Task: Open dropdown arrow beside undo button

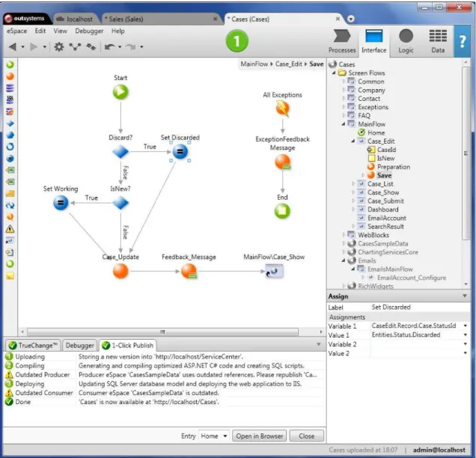Action: pyautogui.click(x=120, y=47)
